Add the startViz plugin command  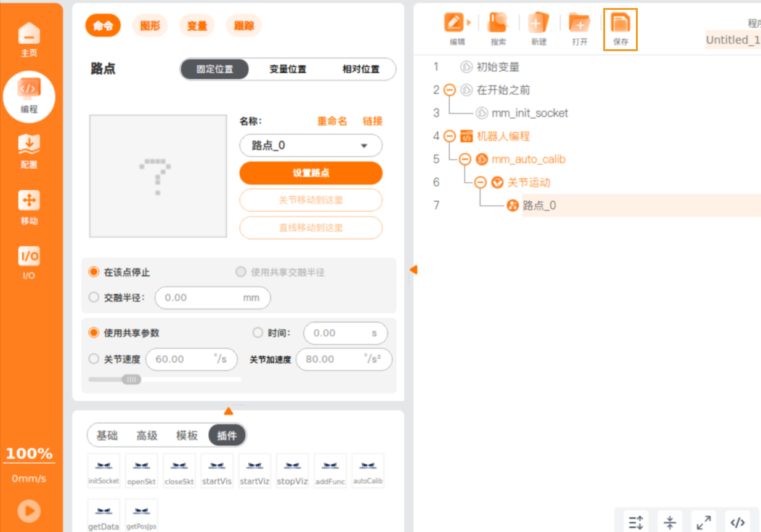tap(254, 471)
